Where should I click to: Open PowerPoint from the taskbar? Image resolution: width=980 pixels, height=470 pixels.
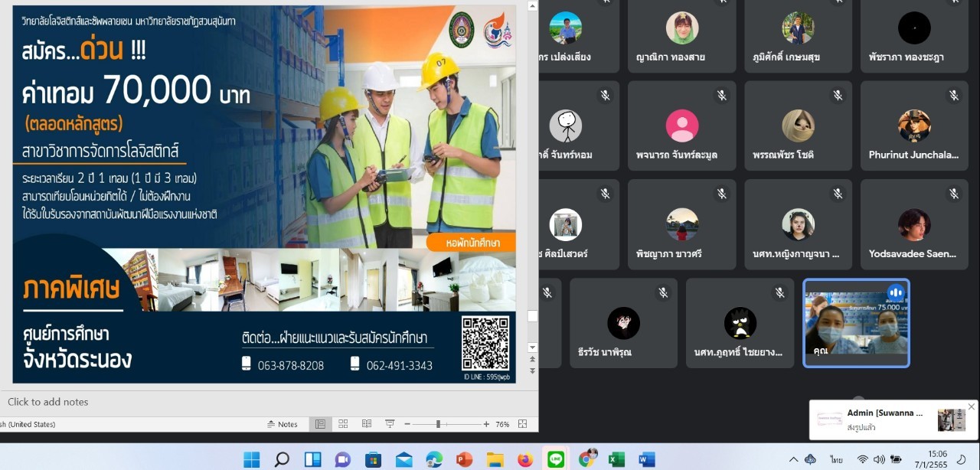[x=464, y=459]
